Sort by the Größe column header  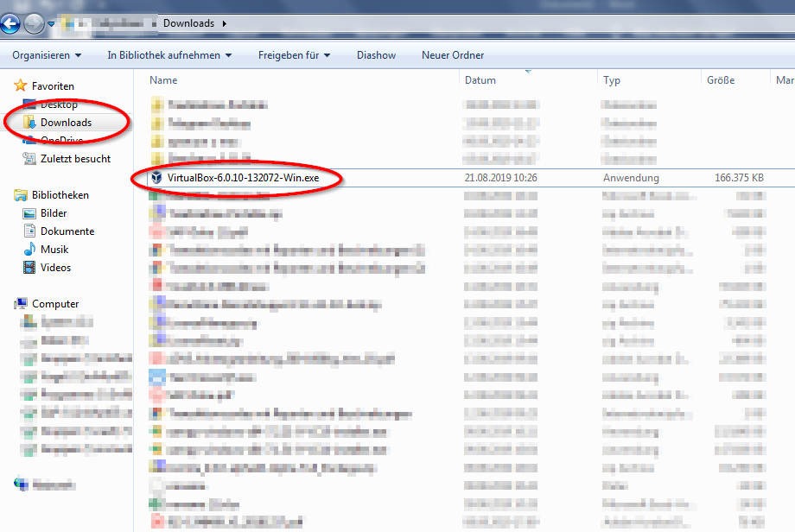pyautogui.click(x=721, y=80)
